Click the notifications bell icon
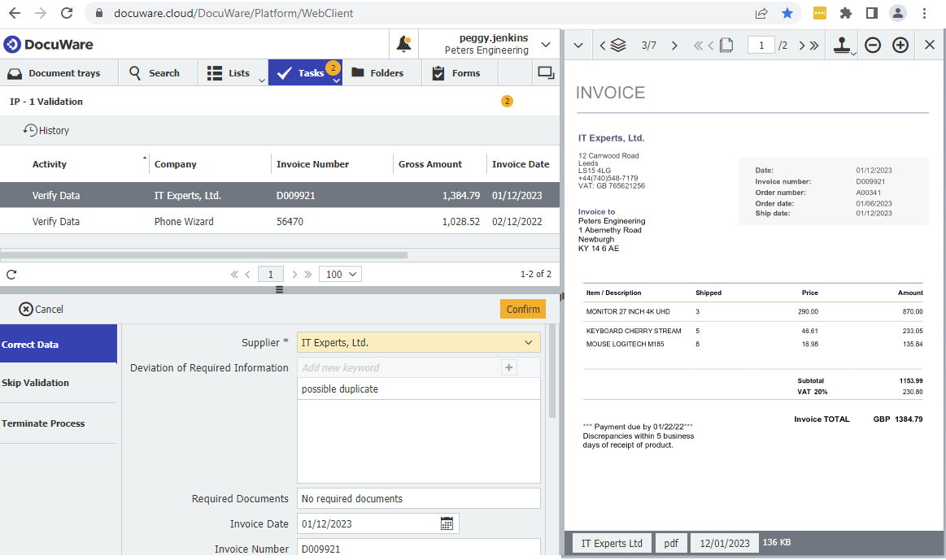Image resolution: width=946 pixels, height=560 pixels. tap(403, 45)
